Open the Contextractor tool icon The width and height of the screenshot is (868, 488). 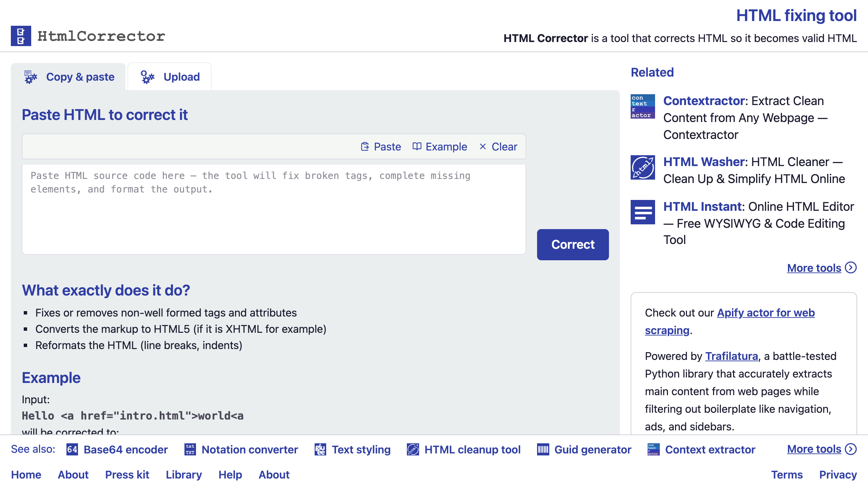tap(643, 106)
